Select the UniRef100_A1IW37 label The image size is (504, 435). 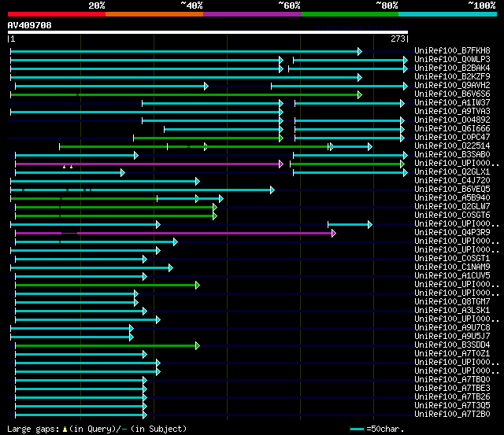452,103
